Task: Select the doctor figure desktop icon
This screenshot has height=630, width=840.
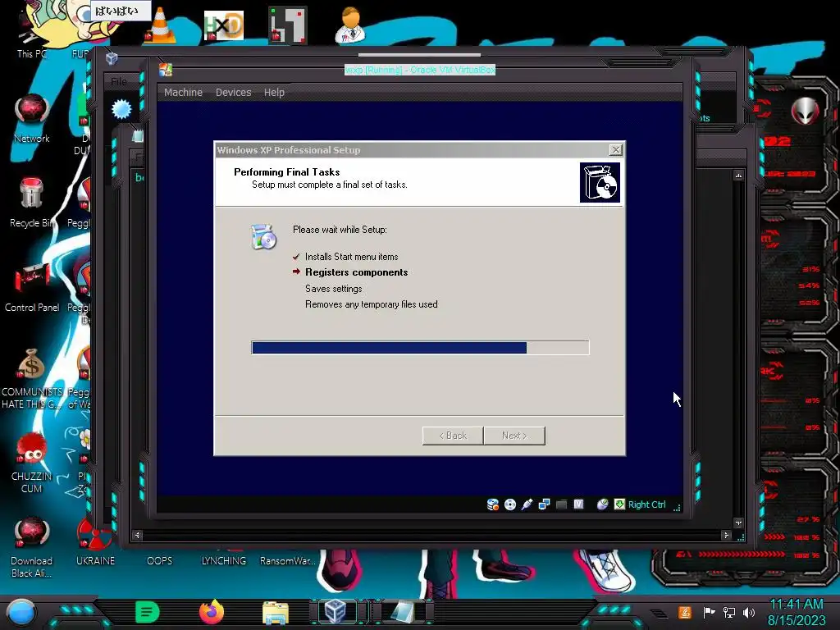Action: (350, 25)
